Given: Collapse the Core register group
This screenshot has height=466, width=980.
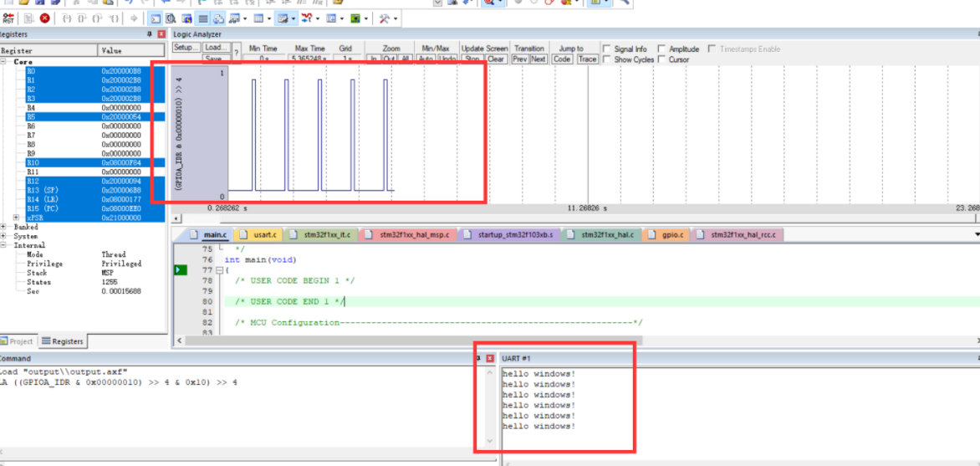Looking at the screenshot, I should [x=3, y=62].
